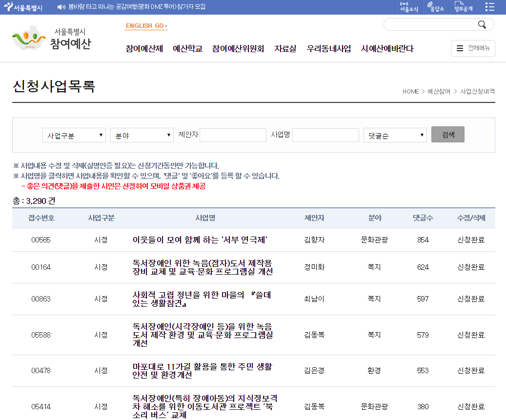Click receipt number 00863
Viewport: 506px width, 420px height.
(x=41, y=299)
